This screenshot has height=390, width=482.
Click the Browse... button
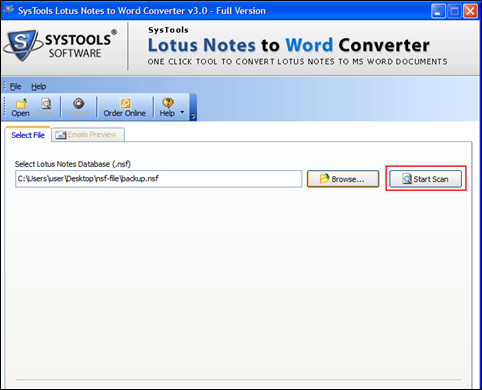coord(343,179)
